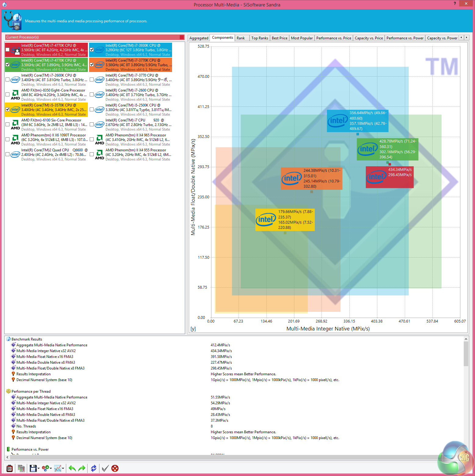Uncheck the blue Core i7-3930K checkbox
This screenshot has height=476, width=475.
[92, 50]
